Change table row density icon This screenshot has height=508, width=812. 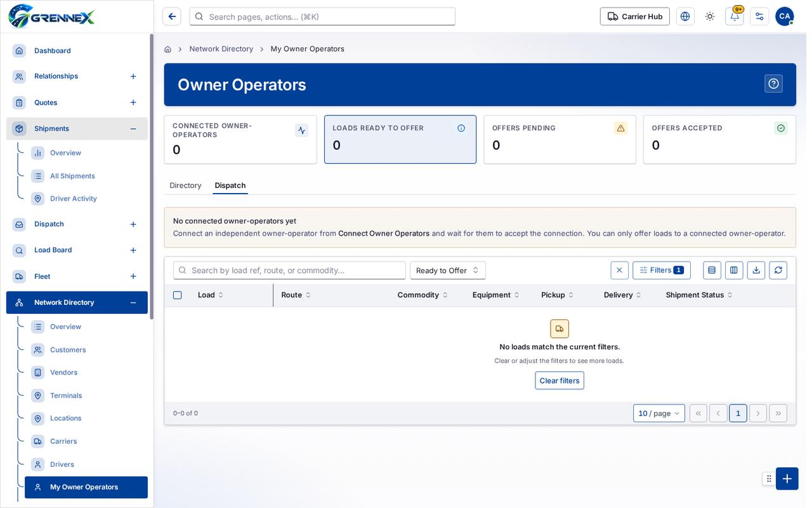pyautogui.click(x=712, y=271)
